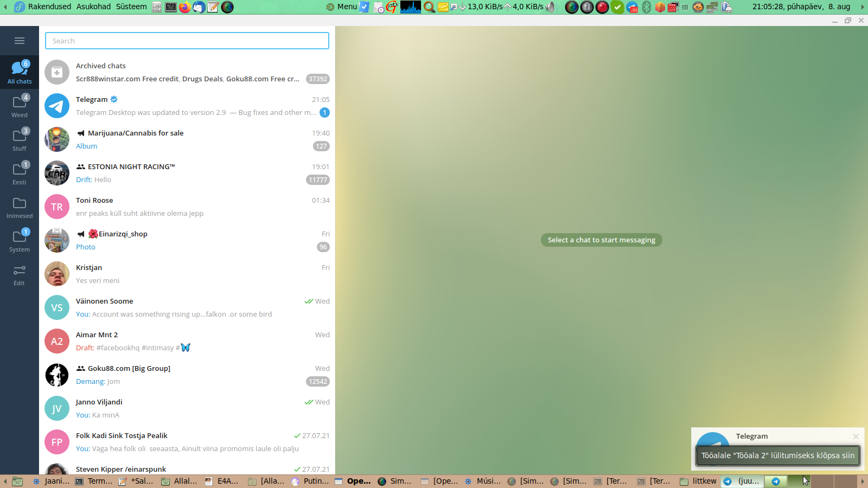The image size is (868, 488).
Task: Open the Rakendused applications menu
Action: tap(49, 7)
